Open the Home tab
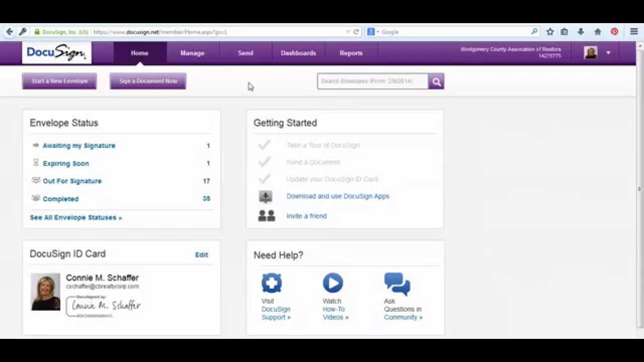This screenshot has height=362, width=644. tap(140, 53)
